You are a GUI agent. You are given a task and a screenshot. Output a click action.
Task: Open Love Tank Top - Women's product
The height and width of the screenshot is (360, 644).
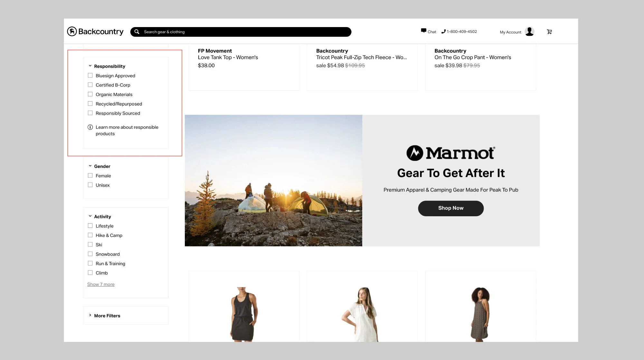(x=228, y=57)
